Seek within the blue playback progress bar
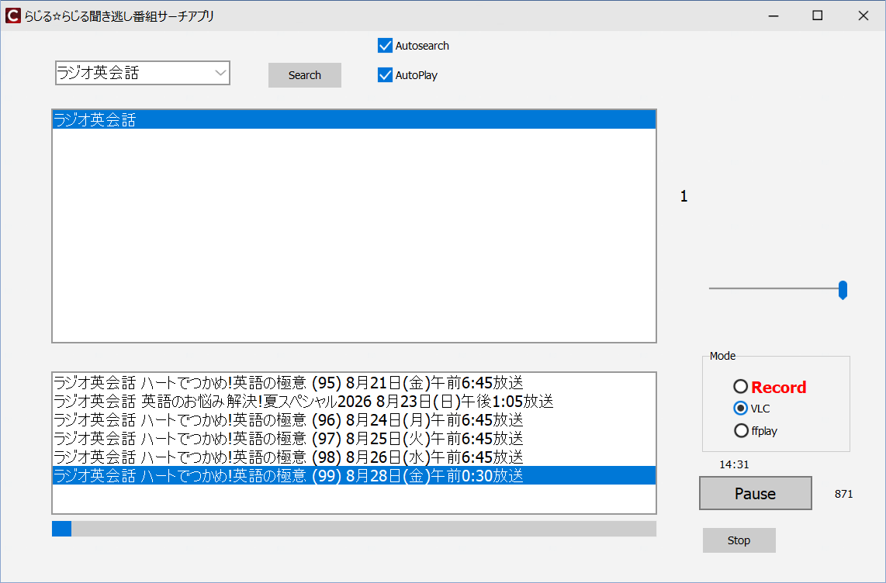 click(354, 529)
